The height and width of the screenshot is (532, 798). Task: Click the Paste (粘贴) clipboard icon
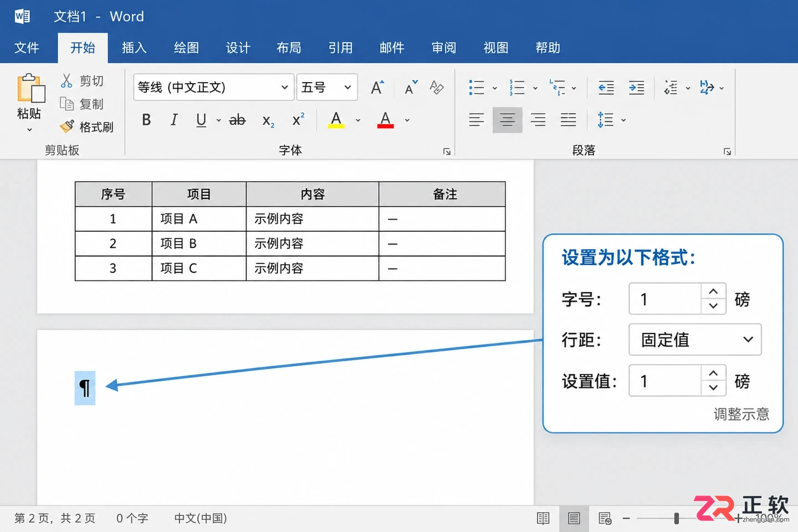[30, 89]
